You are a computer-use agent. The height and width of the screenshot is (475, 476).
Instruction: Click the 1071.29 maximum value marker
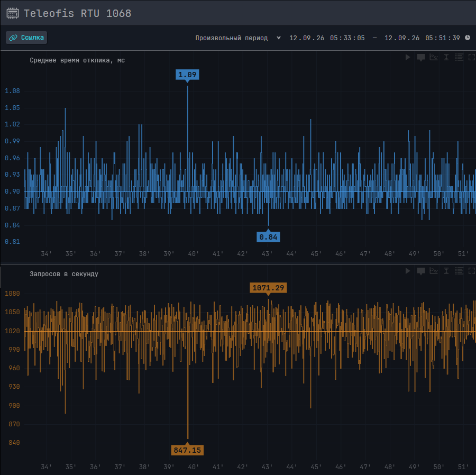(x=268, y=288)
